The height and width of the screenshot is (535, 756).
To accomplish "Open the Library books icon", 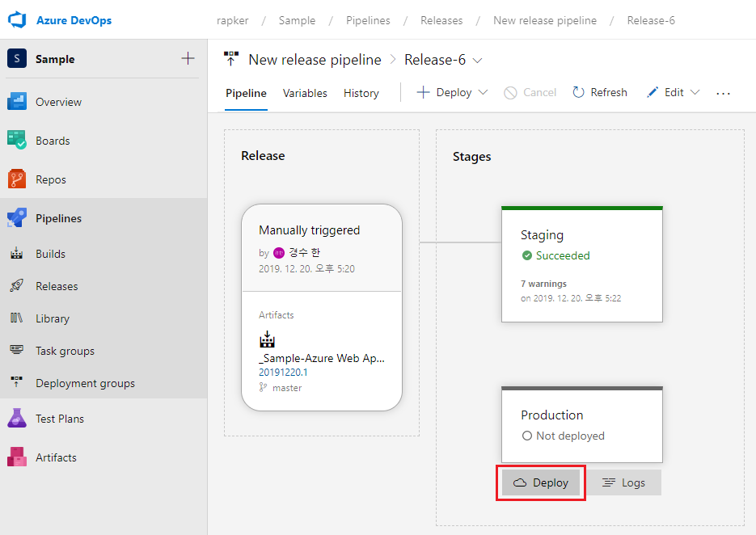I will pos(17,318).
